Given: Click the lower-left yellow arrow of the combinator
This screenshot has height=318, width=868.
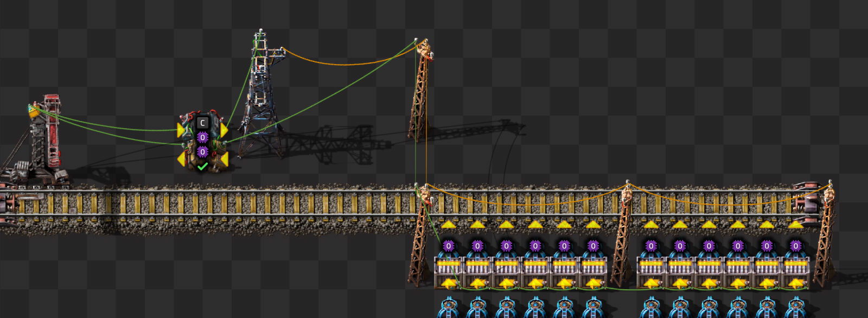Looking at the screenshot, I should point(181,160).
